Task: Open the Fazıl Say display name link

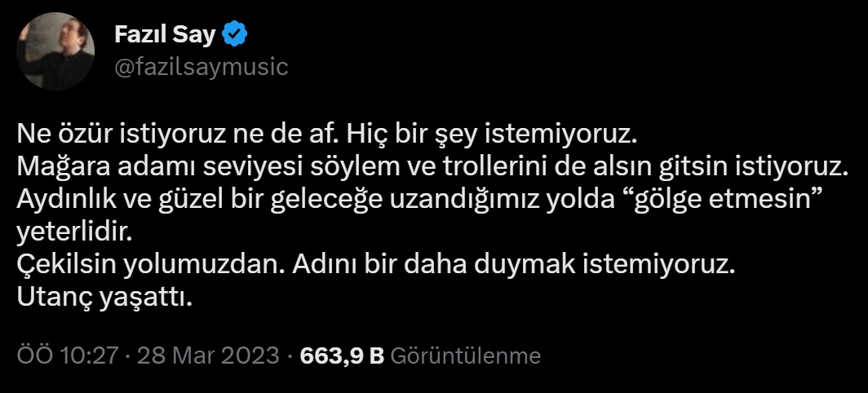Action: point(165,35)
